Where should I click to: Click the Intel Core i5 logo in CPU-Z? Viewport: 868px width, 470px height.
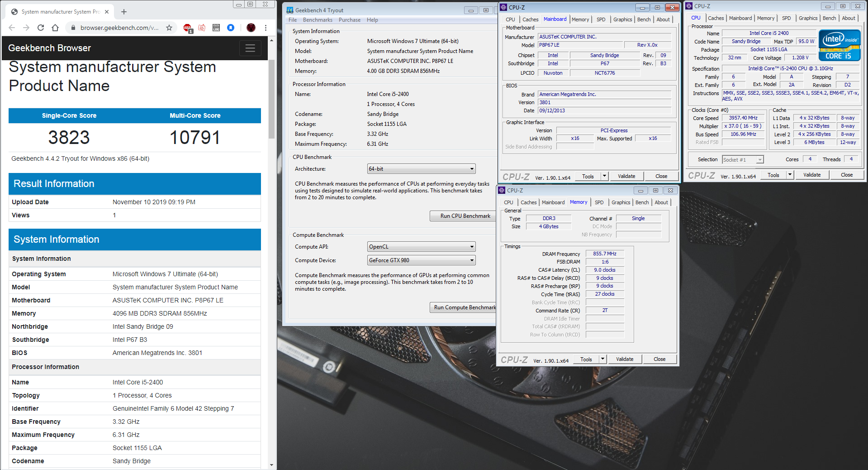pyautogui.click(x=840, y=45)
